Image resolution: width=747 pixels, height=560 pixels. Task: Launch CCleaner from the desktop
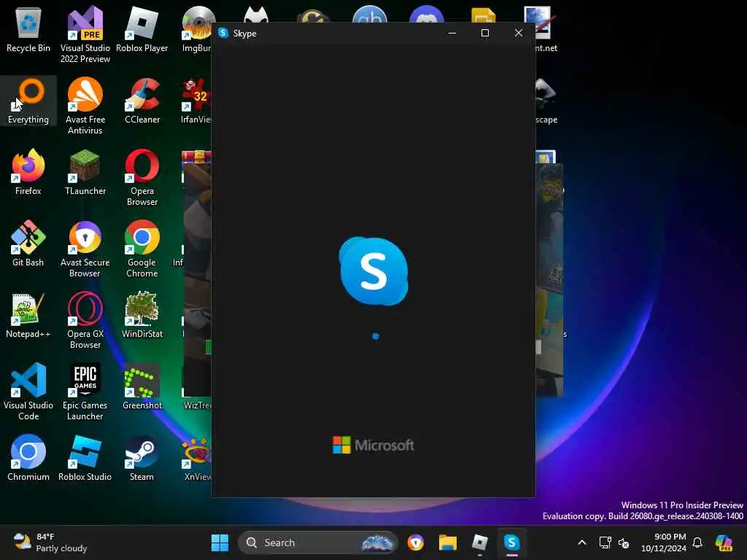(x=142, y=101)
